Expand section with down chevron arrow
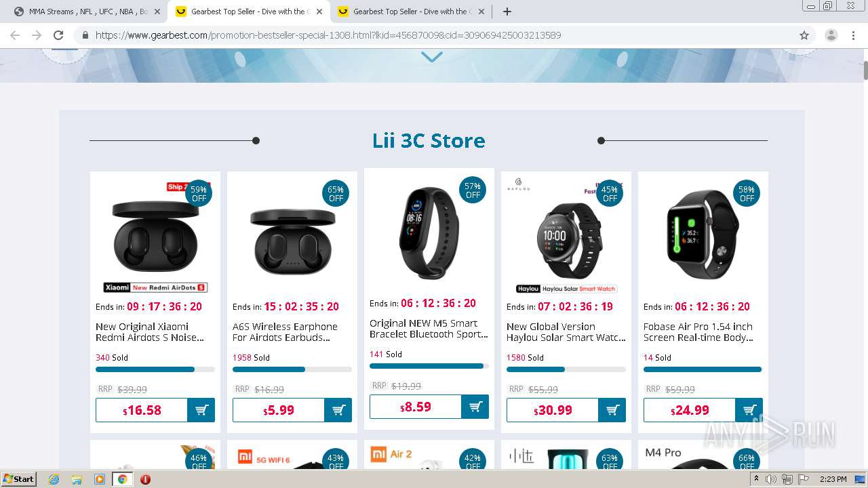868x488 pixels. point(432,58)
